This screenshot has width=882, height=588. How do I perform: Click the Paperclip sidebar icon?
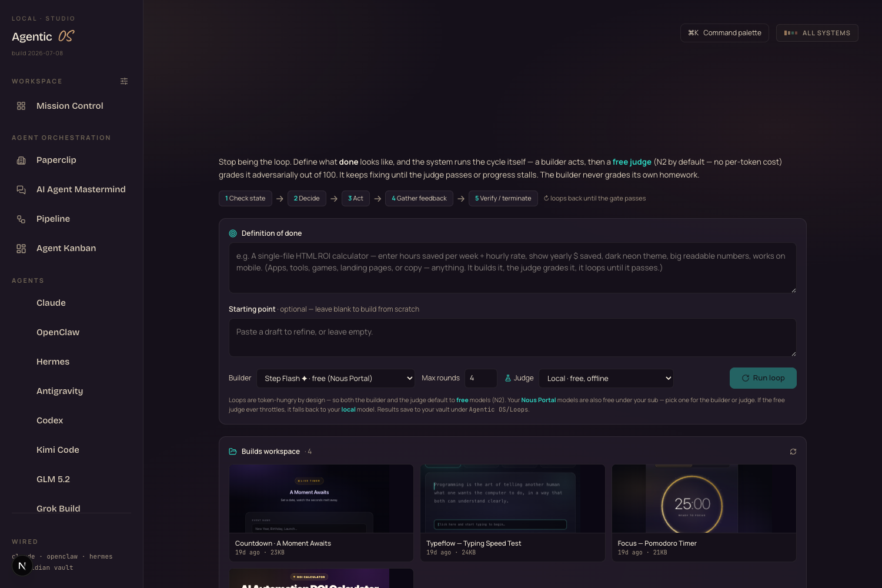coord(21,160)
